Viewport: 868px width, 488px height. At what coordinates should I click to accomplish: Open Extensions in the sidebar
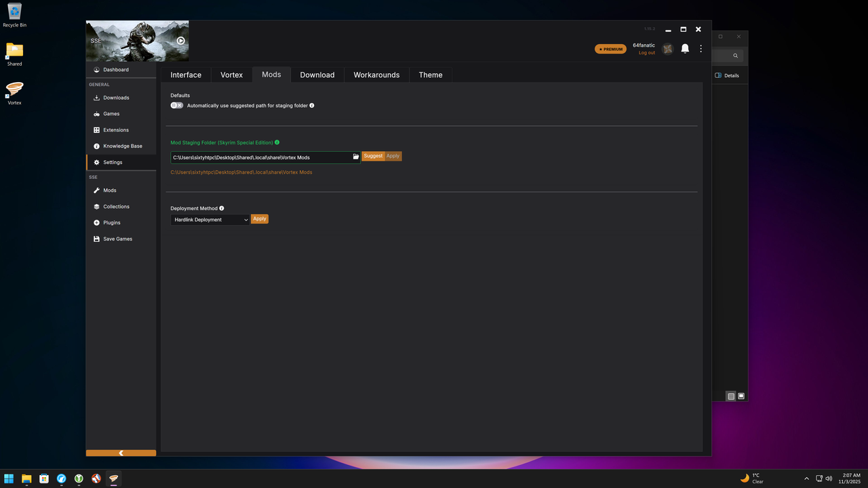point(121,130)
